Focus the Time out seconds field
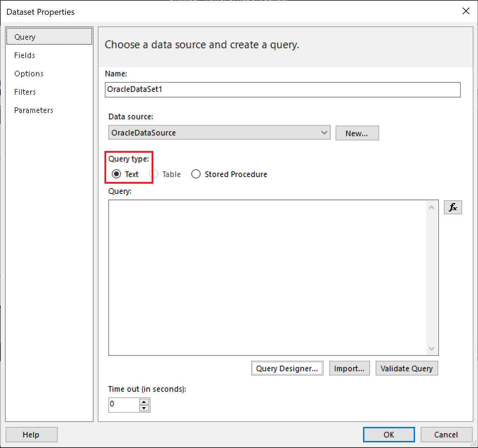This screenshot has width=478, height=448. pyautogui.click(x=124, y=405)
